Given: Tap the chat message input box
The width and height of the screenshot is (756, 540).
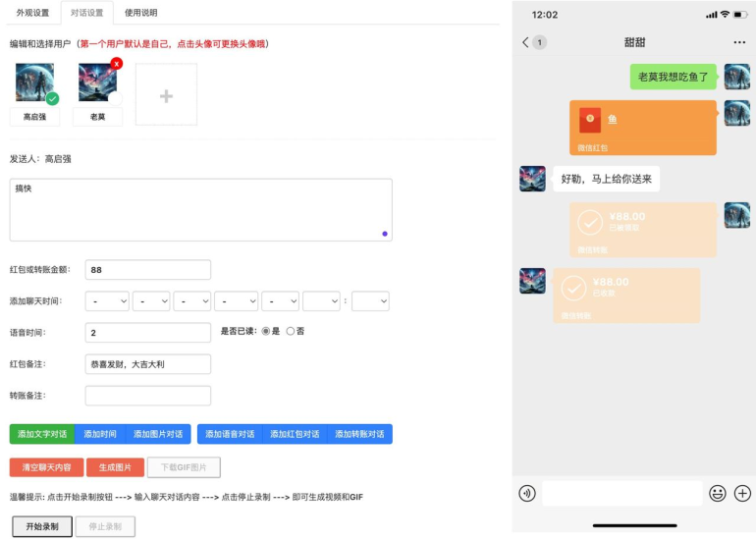Looking at the screenshot, I should click(x=621, y=493).
